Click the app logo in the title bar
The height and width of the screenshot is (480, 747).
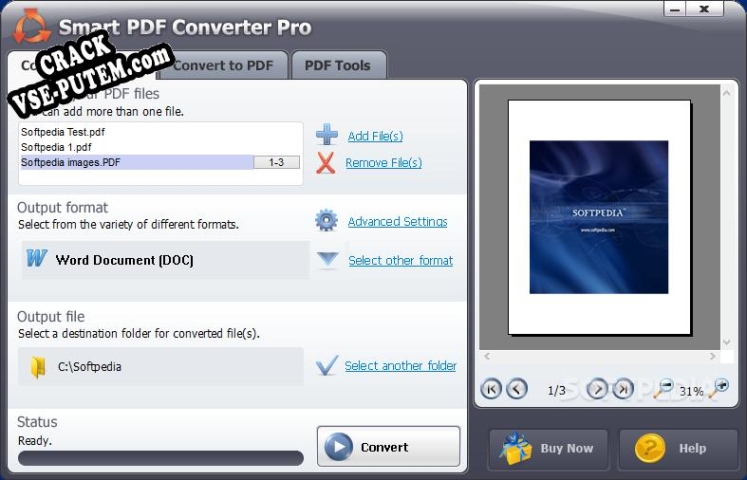pos(31,26)
